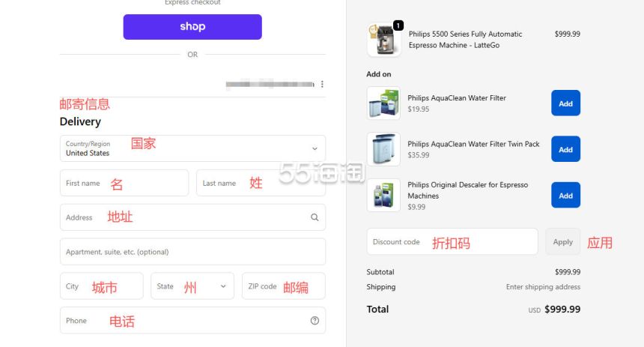Add AquaClean Water Filter for $19.95

565,103
